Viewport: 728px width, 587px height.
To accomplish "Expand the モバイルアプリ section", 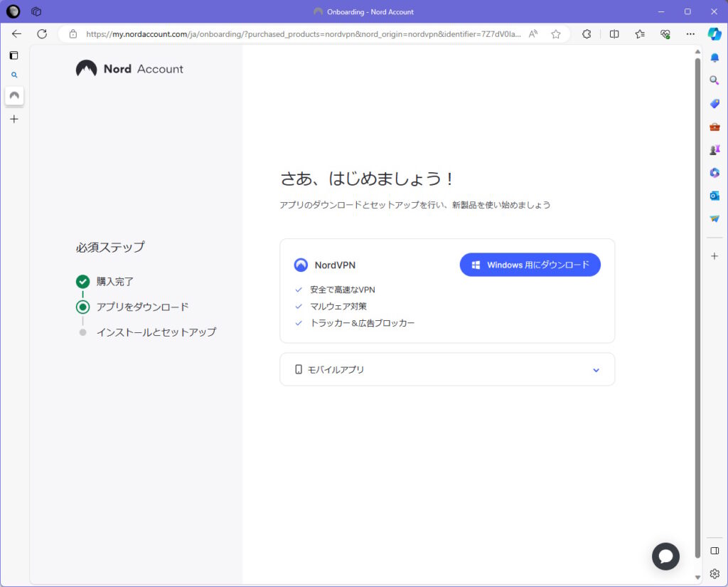I will coord(447,369).
